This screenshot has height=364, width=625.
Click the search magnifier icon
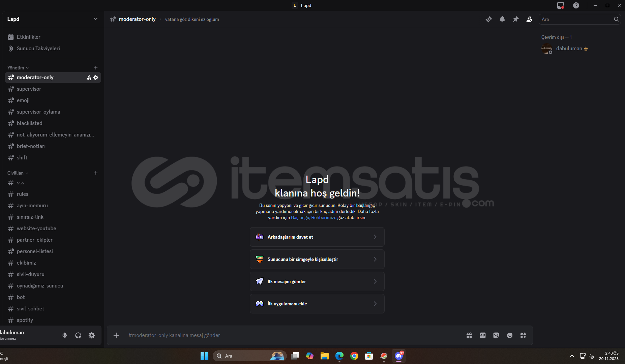coord(616,19)
